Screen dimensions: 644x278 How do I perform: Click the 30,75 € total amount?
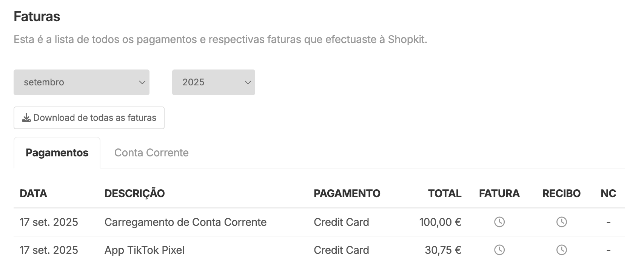pos(443,250)
